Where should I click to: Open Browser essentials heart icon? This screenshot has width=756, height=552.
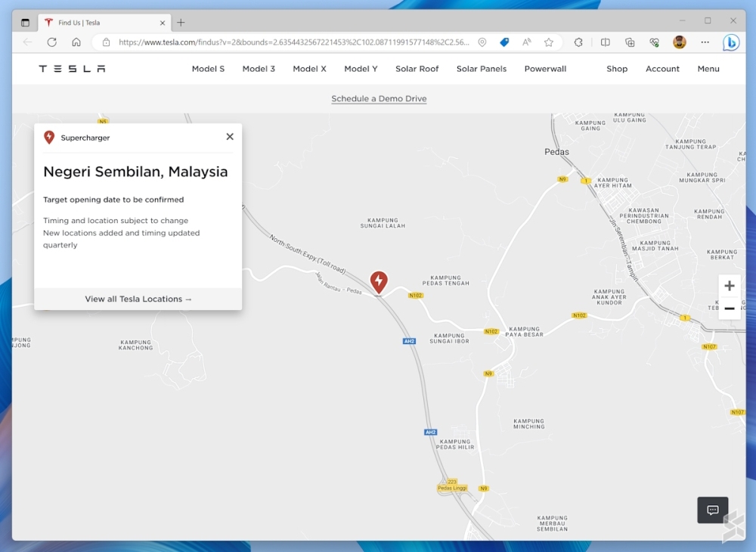click(x=654, y=42)
